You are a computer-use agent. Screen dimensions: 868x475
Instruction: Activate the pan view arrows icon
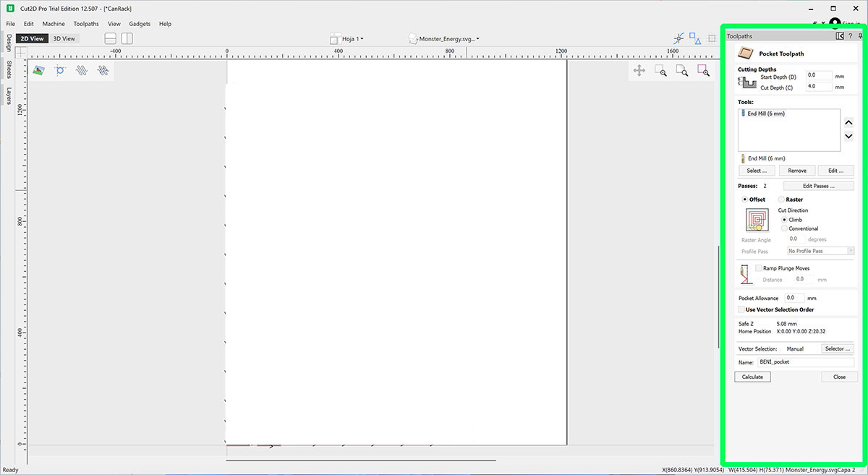click(639, 70)
